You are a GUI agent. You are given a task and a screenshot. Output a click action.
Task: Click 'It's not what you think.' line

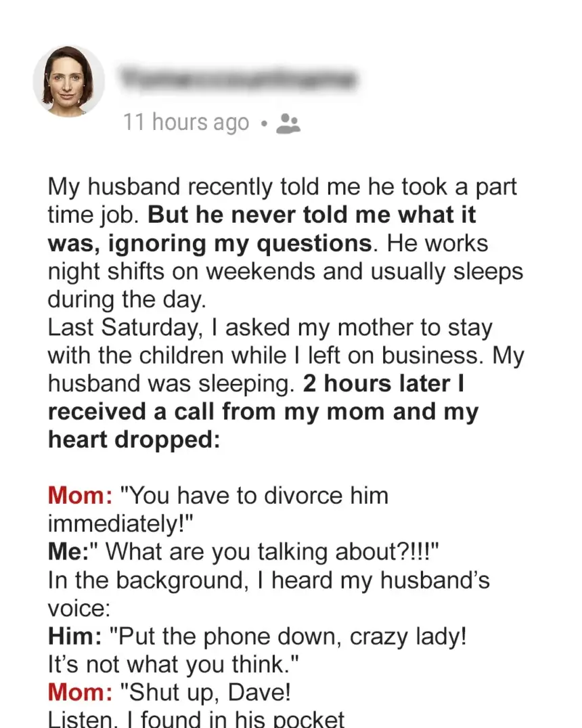(x=173, y=664)
